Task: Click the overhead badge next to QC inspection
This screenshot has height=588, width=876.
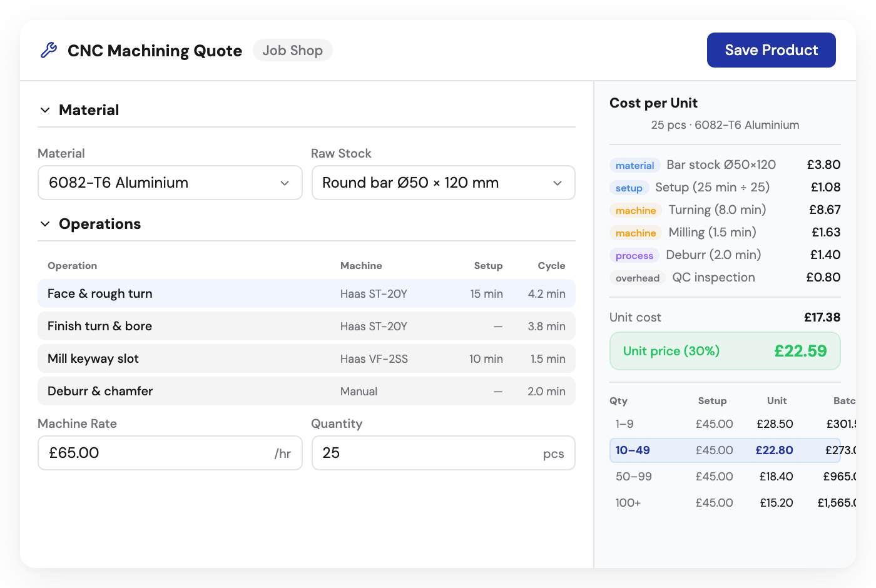Action: point(637,278)
